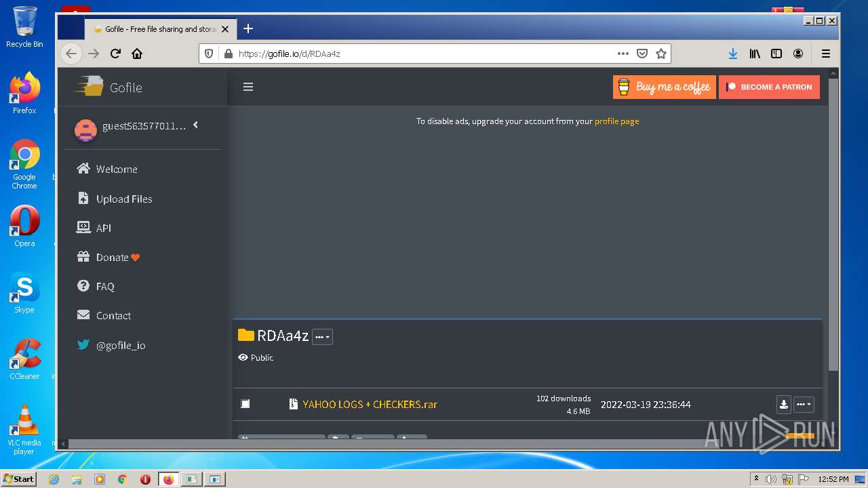The height and width of the screenshot is (488, 868).
Task: Click the Buy me a coffee button
Action: (x=665, y=87)
